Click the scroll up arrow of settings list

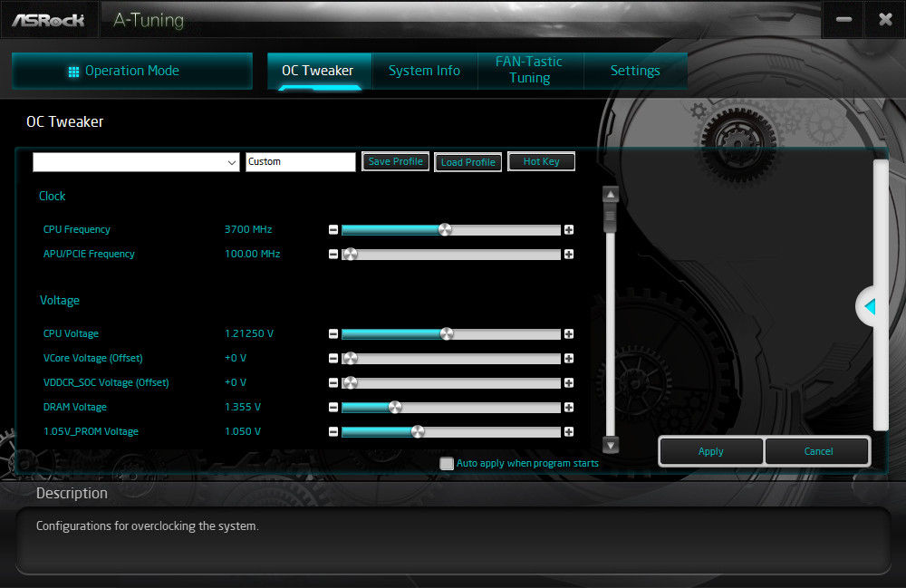click(x=611, y=195)
